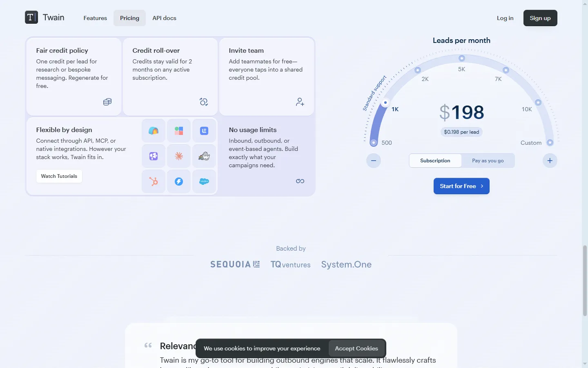Click the gauge slider handle at 1K leads

click(x=385, y=102)
